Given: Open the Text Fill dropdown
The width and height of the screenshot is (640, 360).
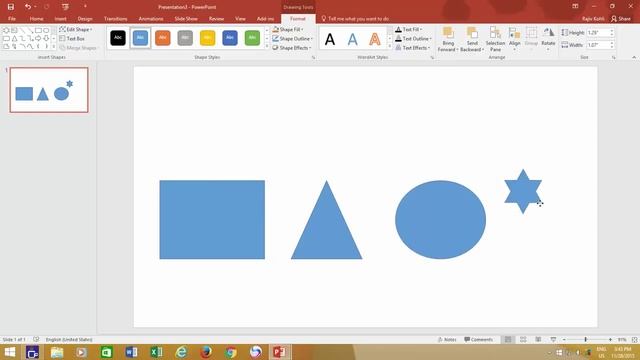Looking at the screenshot, I should click(x=409, y=29).
